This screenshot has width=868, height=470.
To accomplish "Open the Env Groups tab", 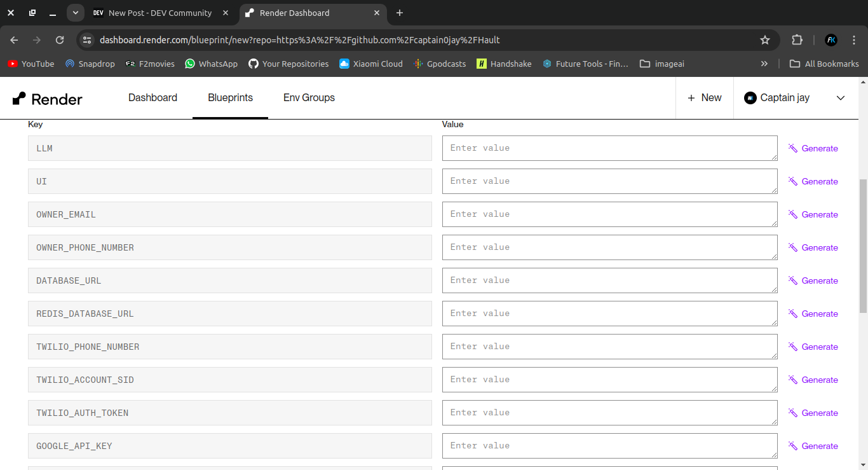I will click(x=309, y=98).
